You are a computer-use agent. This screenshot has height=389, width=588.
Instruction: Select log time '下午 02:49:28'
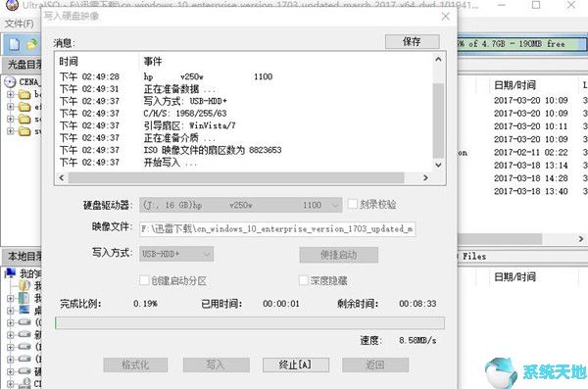pyautogui.click(x=89, y=76)
